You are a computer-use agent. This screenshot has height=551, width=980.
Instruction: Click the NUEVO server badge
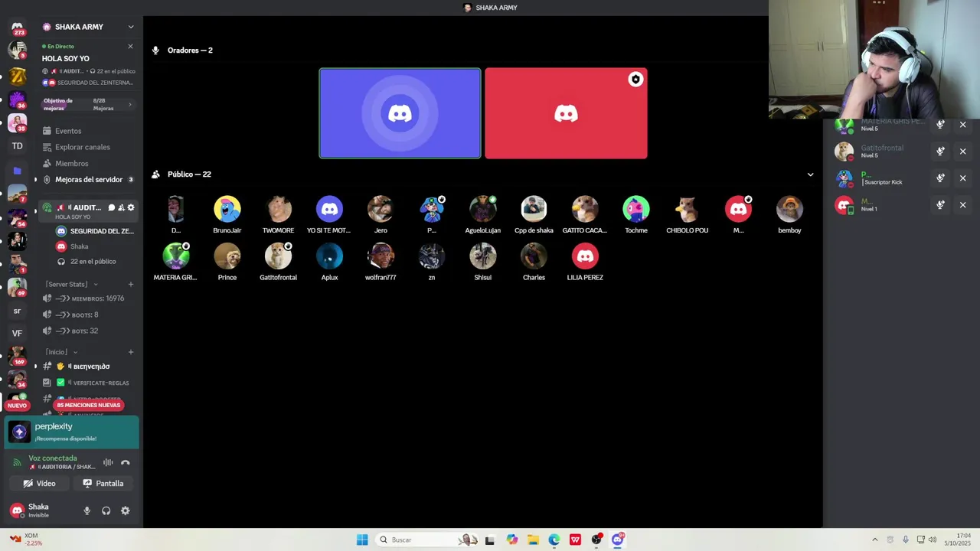pos(17,406)
